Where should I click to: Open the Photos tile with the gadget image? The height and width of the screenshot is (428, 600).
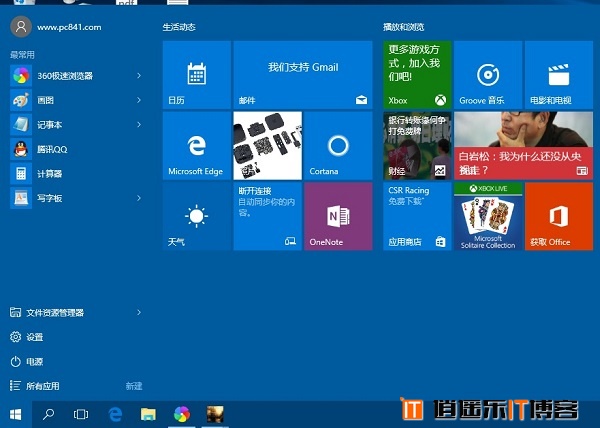[x=267, y=146]
